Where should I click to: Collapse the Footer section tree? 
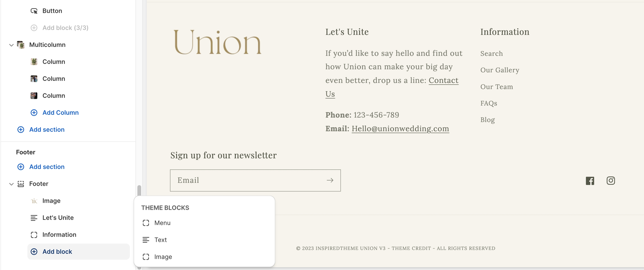coord(11,184)
